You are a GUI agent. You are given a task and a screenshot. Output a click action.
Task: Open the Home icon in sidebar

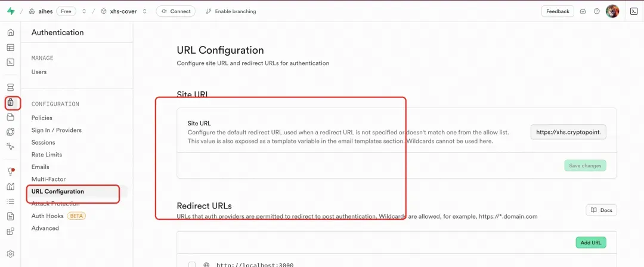tap(11, 32)
